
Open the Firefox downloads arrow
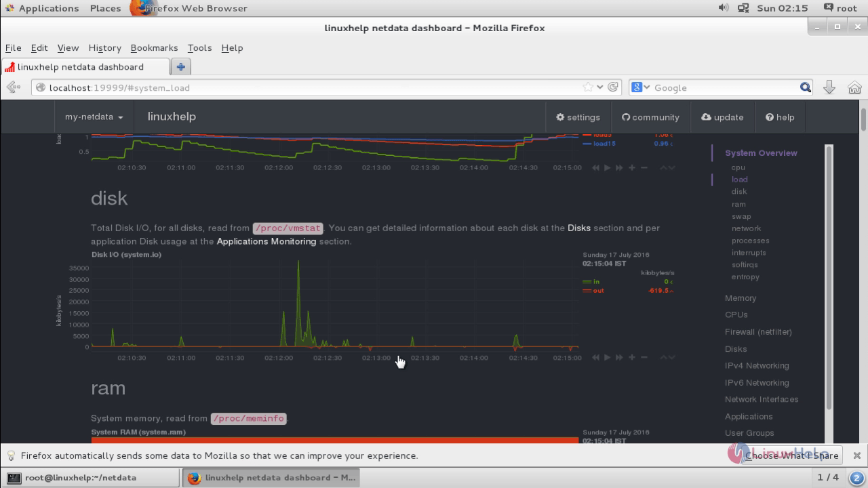[x=829, y=87]
